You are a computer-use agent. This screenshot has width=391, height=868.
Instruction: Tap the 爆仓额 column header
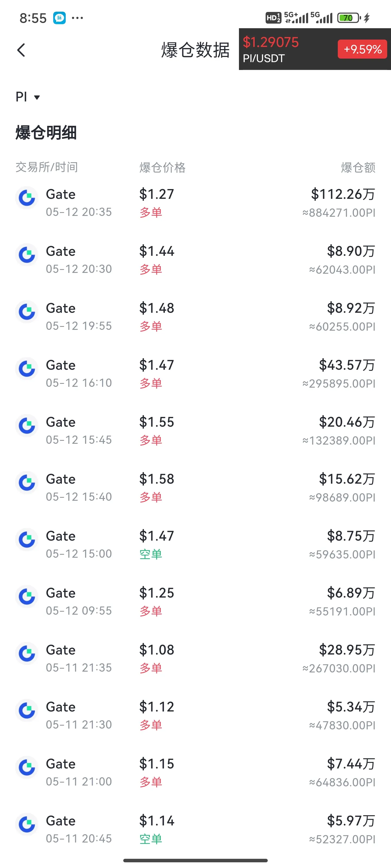(x=358, y=167)
